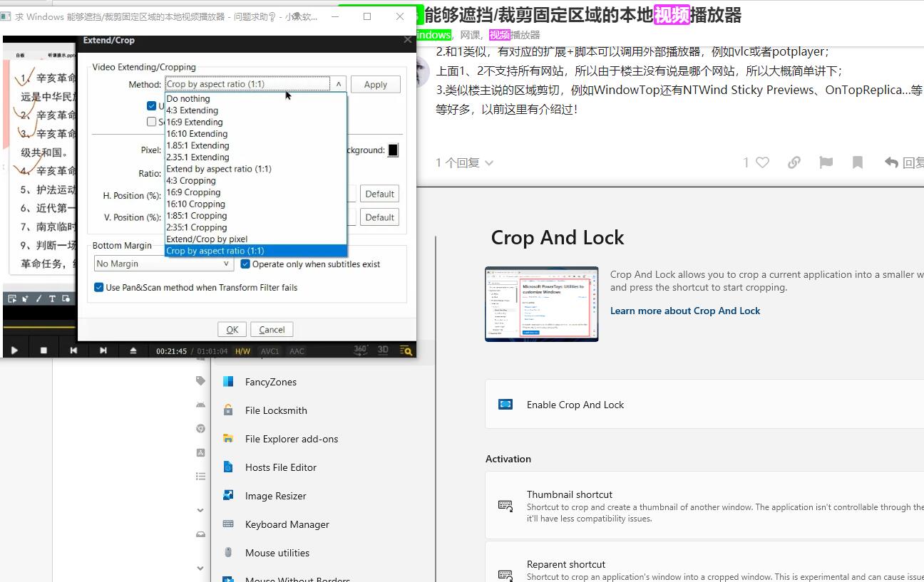
Task: Open 'Learn more about Crop And Lock' link
Action: (x=685, y=311)
